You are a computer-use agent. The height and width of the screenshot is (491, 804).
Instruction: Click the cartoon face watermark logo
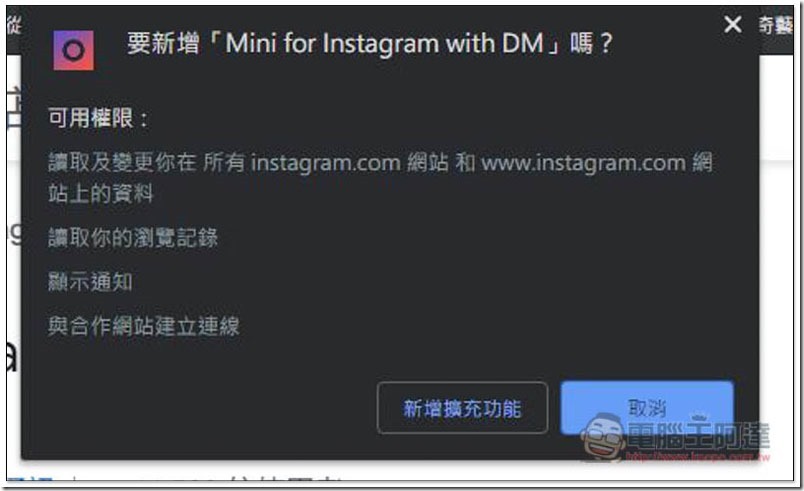pos(604,437)
